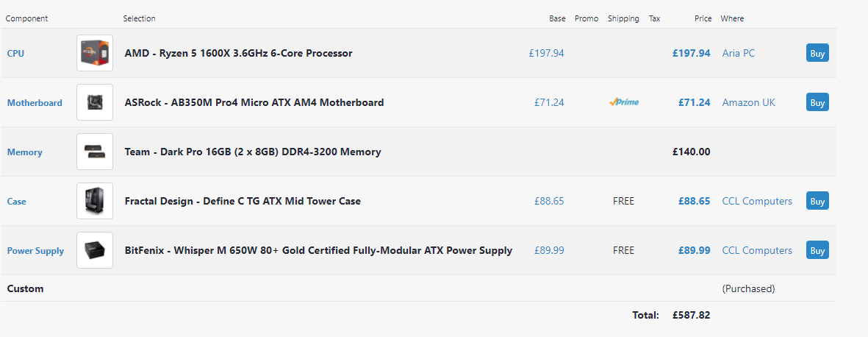Open CCL Computers link for the case
868x337 pixels.
click(756, 201)
